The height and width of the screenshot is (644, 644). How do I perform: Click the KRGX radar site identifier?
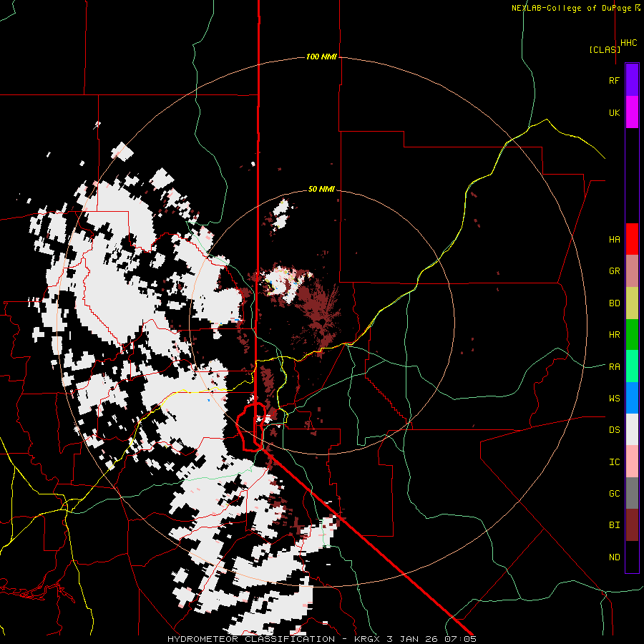367,639
